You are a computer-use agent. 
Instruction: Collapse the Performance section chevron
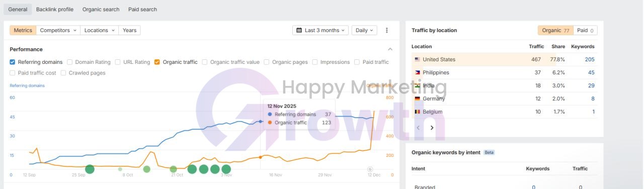coord(390,49)
